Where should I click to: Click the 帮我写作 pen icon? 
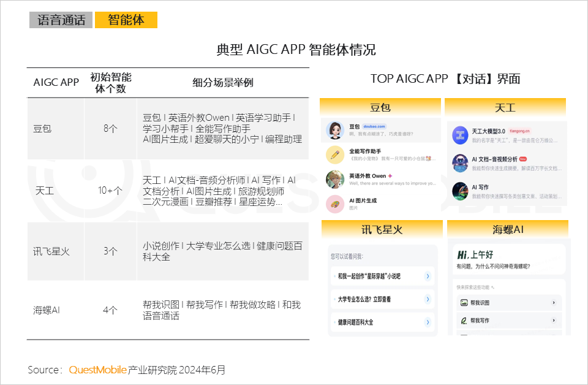pyautogui.click(x=464, y=321)
